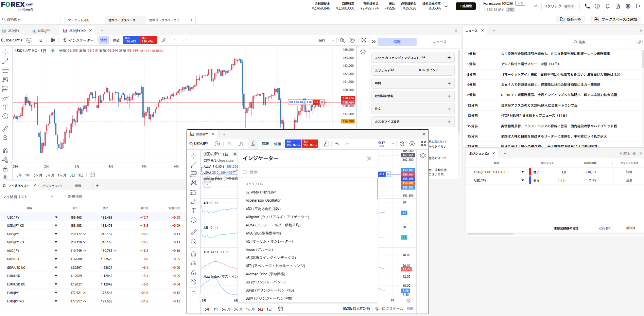Viewport: 644px width, 316px height.
Task: Click undo arrow in floating chart toolbar
Action: pyautogui.click(x=337, y=144)
